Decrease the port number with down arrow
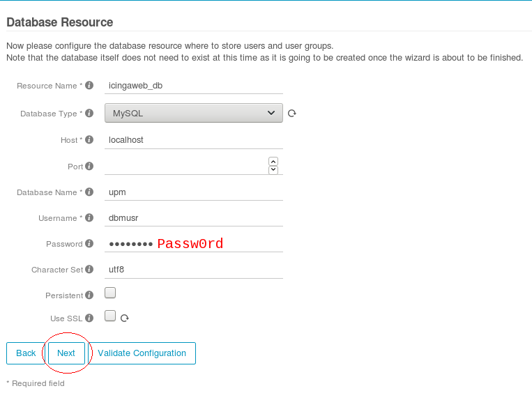This screenshot has height=400, width=532. 273,169
